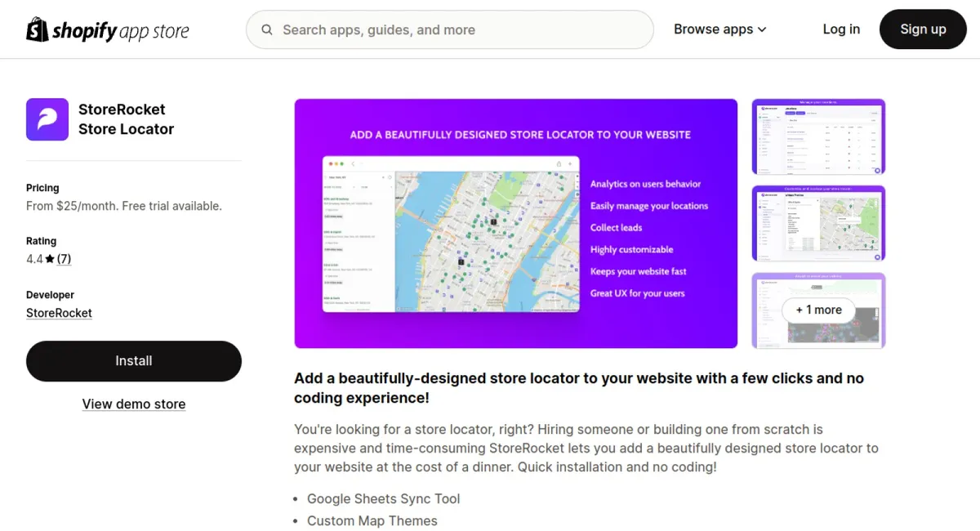
Task: Click the Developer label
Action: click(x=50, y=295)
